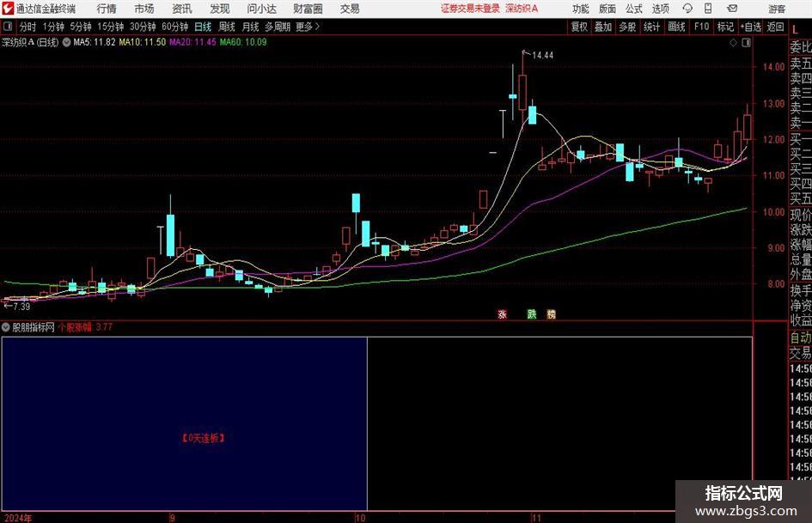The width and height of the screenshot is (812, 523).
Task: Toggle the left sidebar panel icon
Action: click(8, 27)
